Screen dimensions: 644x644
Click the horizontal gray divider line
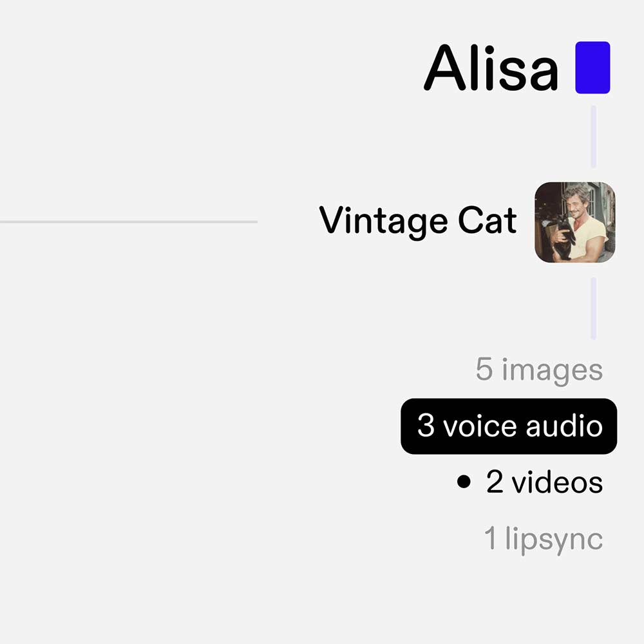pos(129,222)
